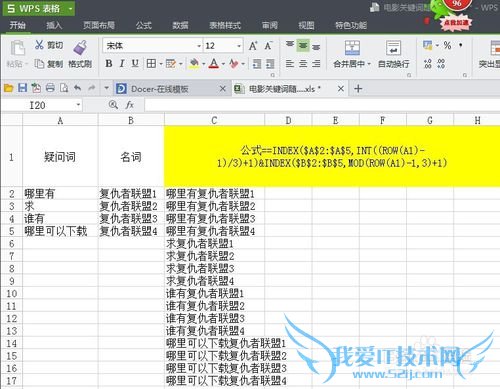Click into the formula bar input
This screenshot has width=500, height=389.
[x=322, y=105]
